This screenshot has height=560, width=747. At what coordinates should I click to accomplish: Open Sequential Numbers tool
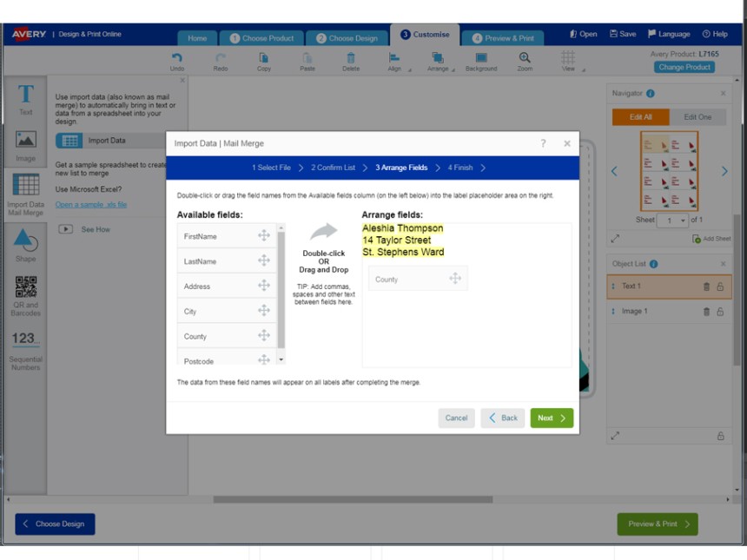pyautogui.click(x=25, y=349)
